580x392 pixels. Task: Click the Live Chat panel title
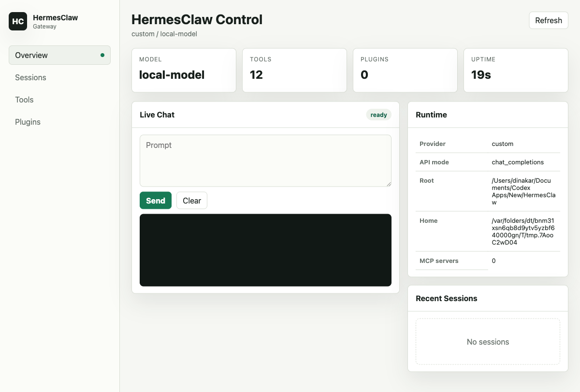pos(157,115)
